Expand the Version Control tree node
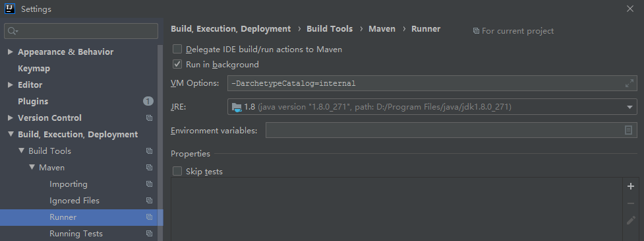Screen dimensions: 644x241 tap(11, 118)
